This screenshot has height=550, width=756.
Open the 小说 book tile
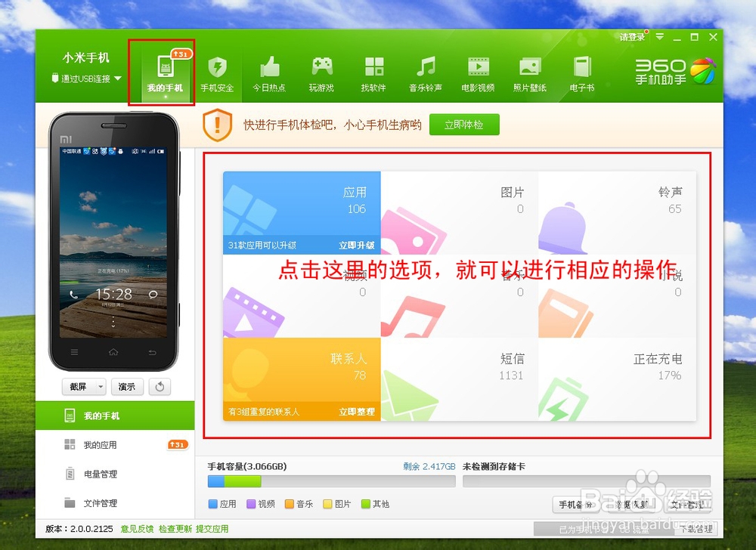coord(617,295)
